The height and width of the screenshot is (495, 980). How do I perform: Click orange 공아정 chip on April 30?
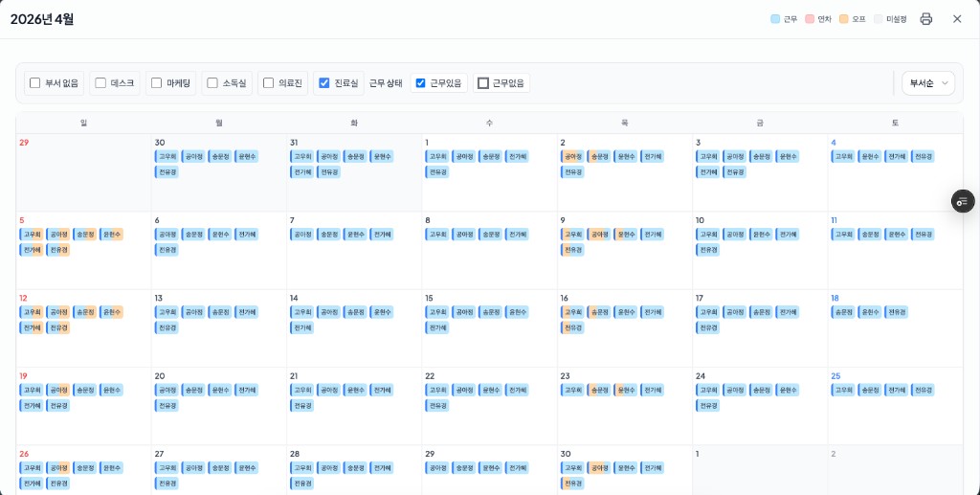pyautogui.click(x=599, y=467)
